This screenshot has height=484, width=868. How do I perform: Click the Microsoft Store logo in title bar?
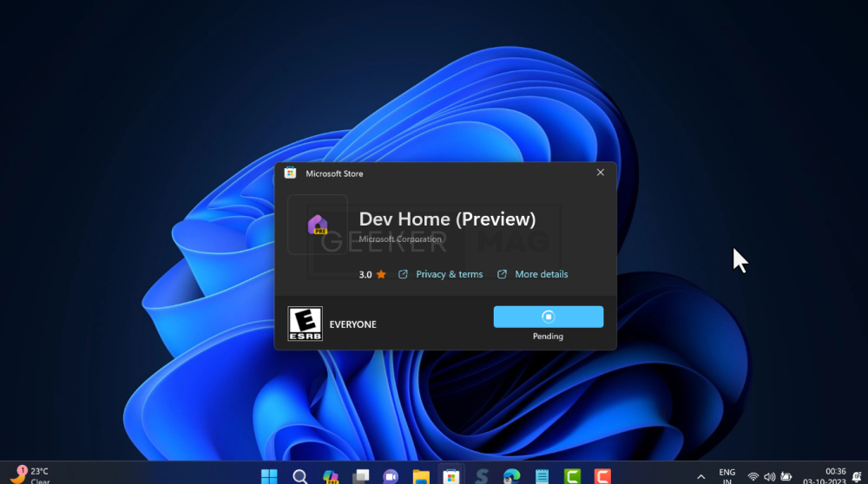coord(290,173)
